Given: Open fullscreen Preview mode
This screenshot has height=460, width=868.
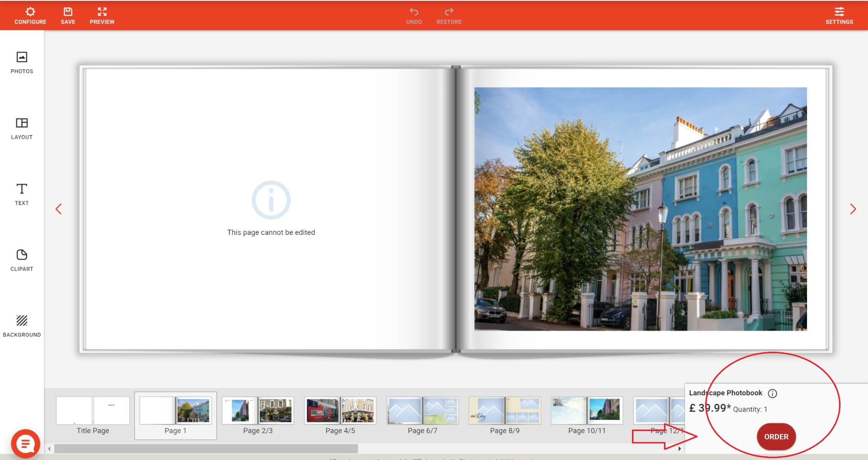Looking at the screenshot, I should pyautogui.click(x=102, y=15).
